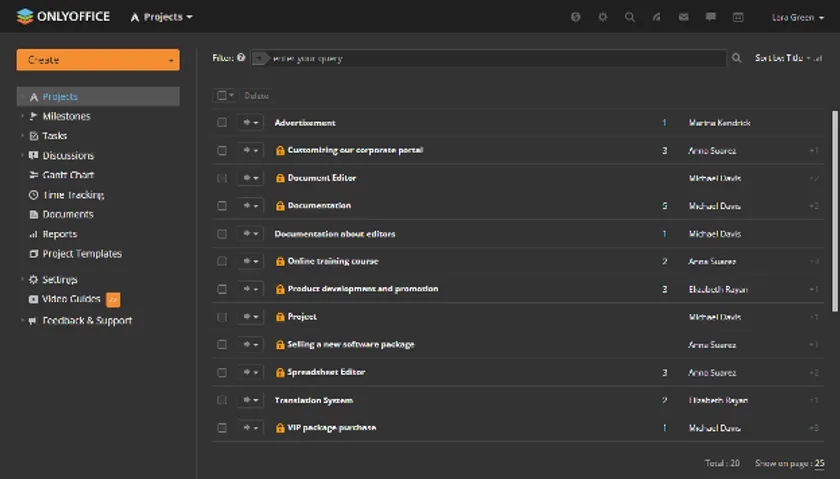Expand the Lara Green user menu
Viewport: 840px width, 479px height.
798,17
